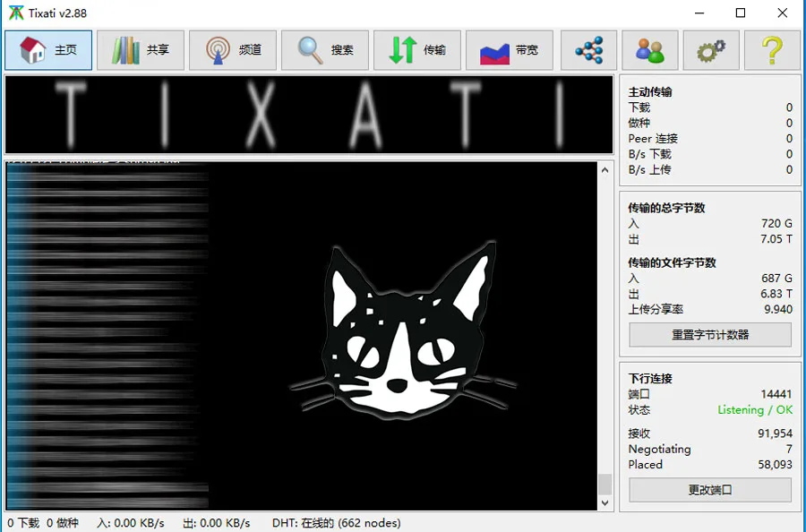Show the 带宽 bandwidth tab

coord(510,50)
